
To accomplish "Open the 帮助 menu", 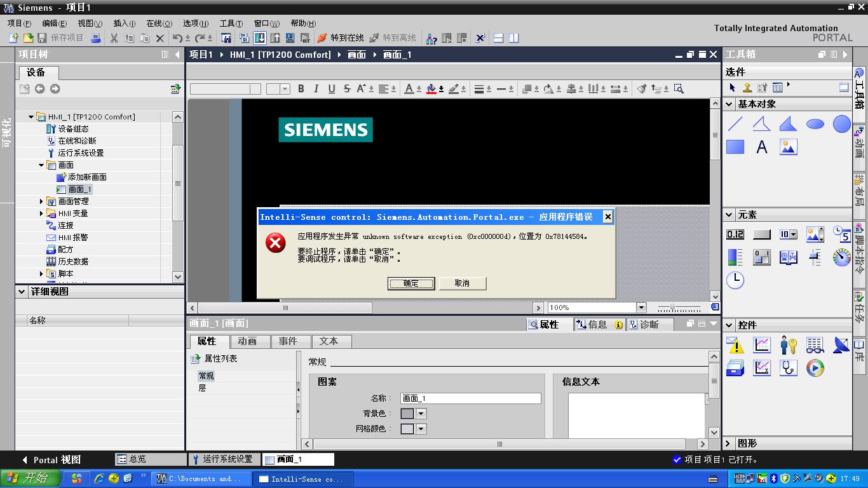I will 303,23.
